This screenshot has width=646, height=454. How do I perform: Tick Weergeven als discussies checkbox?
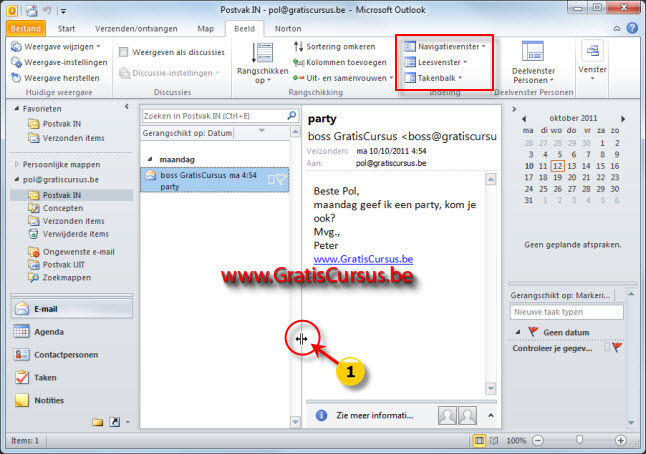pyautogui.click(x=123, y=52)
